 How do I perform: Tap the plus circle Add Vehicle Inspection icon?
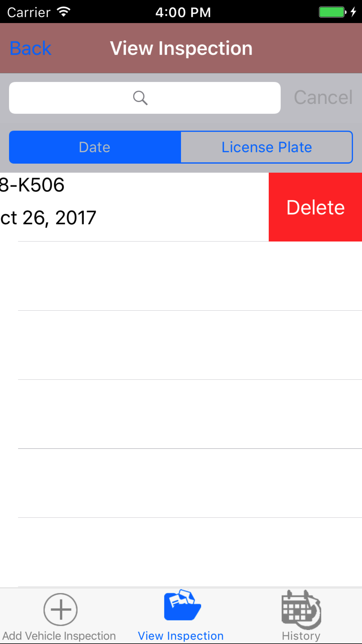60,609
